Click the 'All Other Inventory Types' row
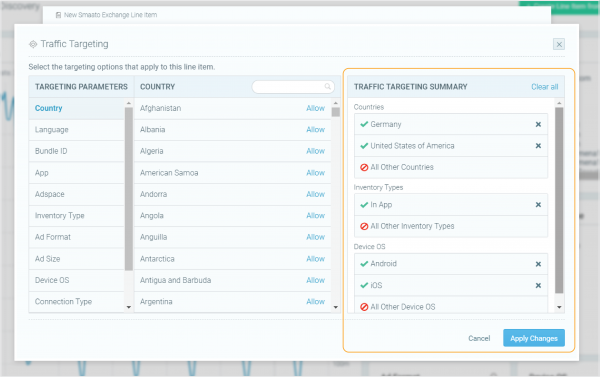600x377 pixels. 451,226
